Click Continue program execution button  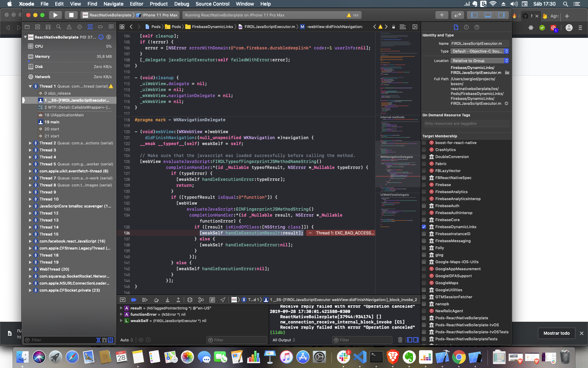point(145,300)
